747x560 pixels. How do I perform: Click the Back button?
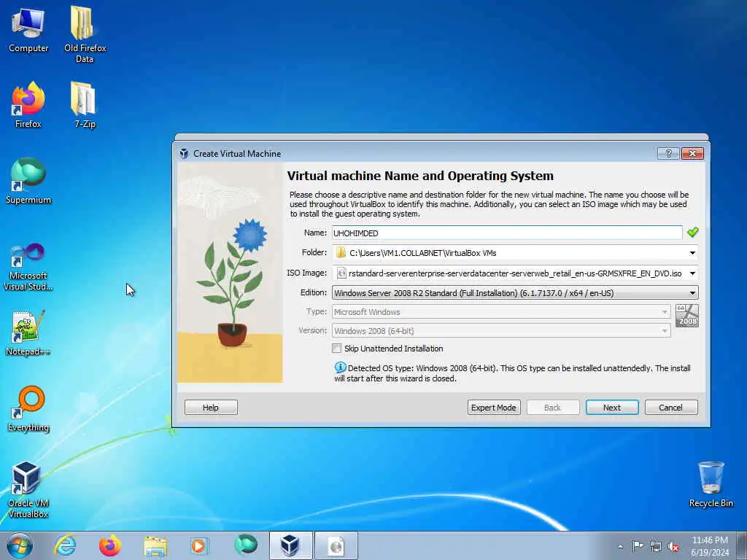click(553, 407)
